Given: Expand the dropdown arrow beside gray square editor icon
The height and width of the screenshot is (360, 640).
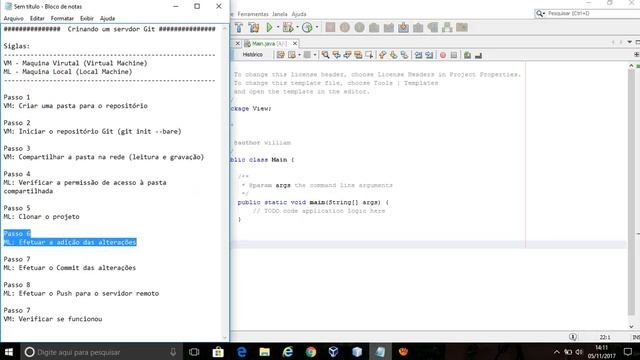Looking at the screenshot, I should pos(315,55).
